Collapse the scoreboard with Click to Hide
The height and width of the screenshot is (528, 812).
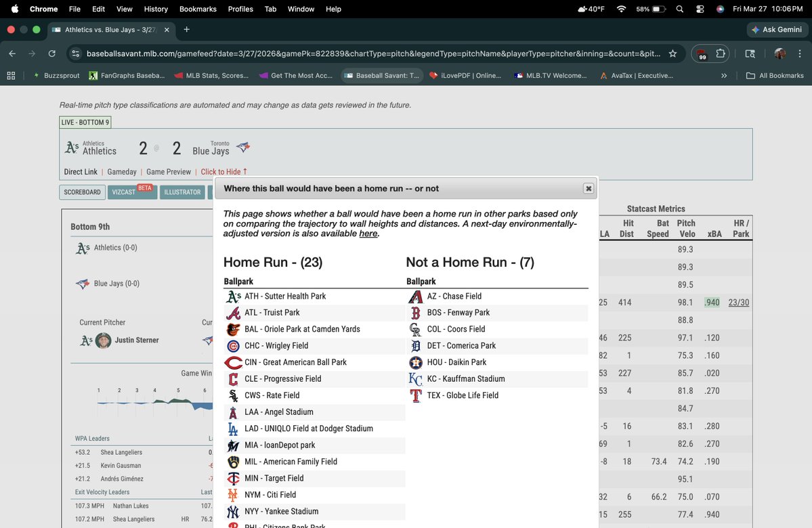tap(223, 172)
